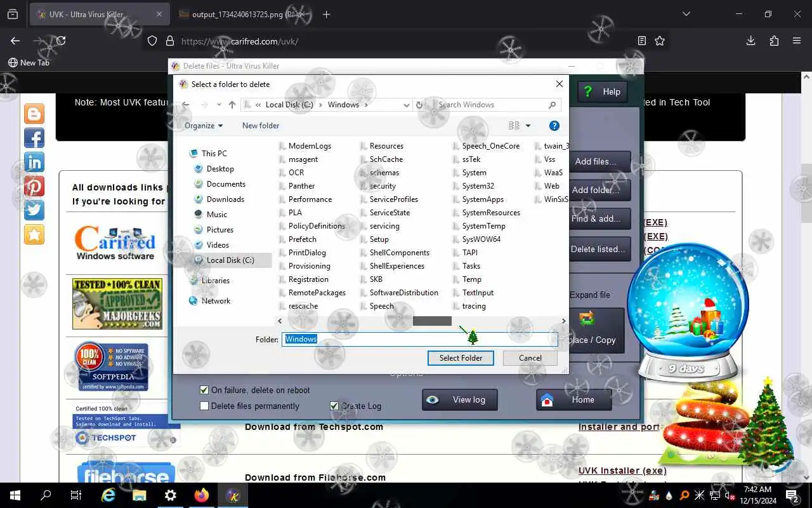Click the View log button
This screenshot has height=508, width=812.
click(x=460, y=399)
